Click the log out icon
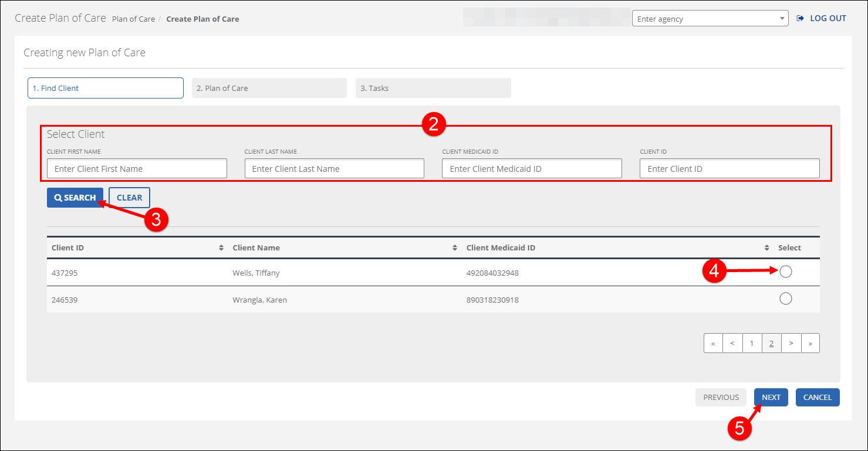The height and width of the screenshot is (451, 868). [800, 18]
